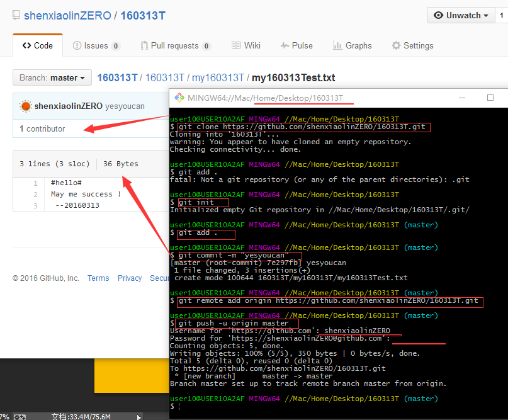This screenshot has width=508, height=420.
Task: Click the git commit -m "yesyoucan" line
Action: 234,256
